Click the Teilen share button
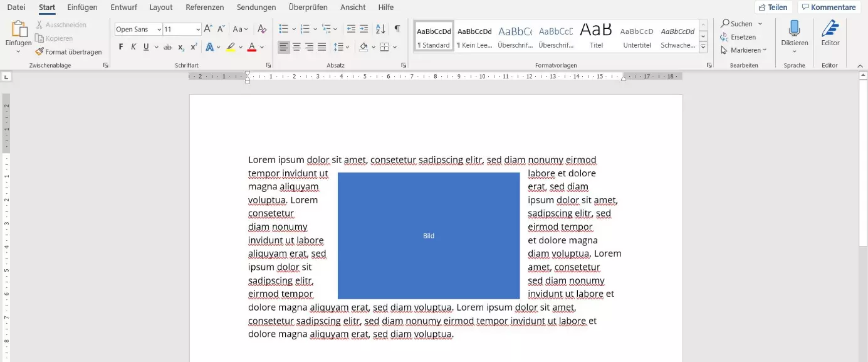 coord(773,8)
